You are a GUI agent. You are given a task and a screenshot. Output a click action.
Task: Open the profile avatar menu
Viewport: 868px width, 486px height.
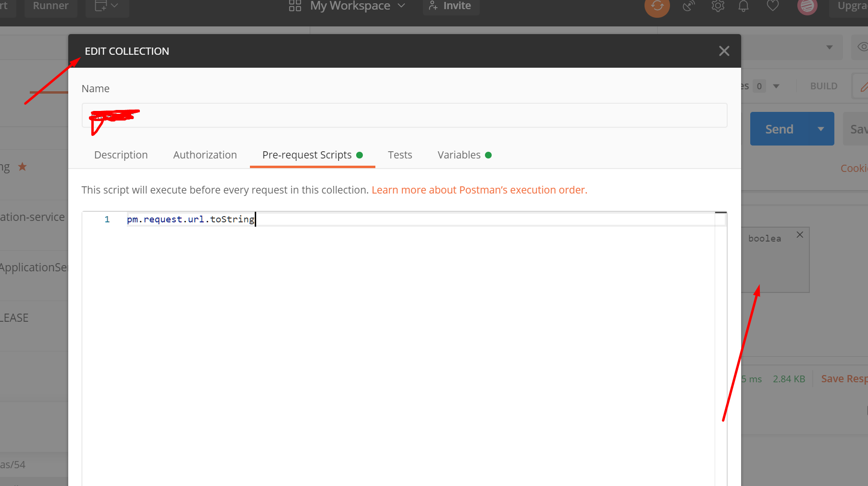click(x=807, y=6)
